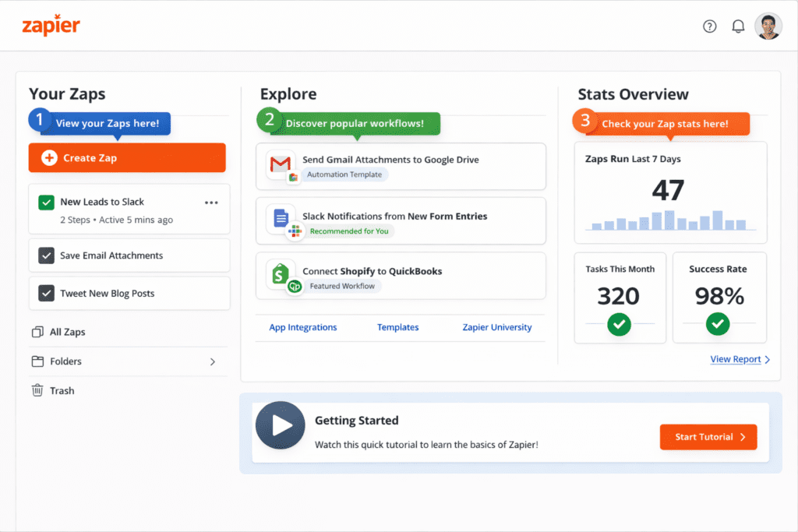This screenshot has width=798, height=532.
Task: Open Slack Notifications from New Form Entries
Action: 401,221
